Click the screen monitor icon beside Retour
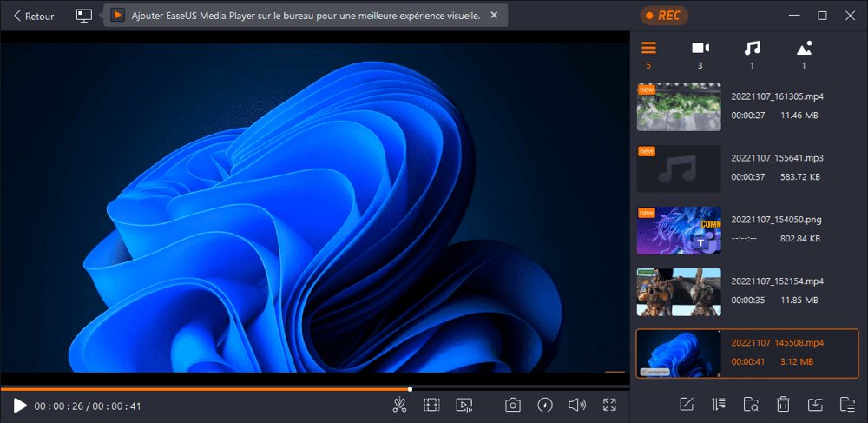 point(83,16)
